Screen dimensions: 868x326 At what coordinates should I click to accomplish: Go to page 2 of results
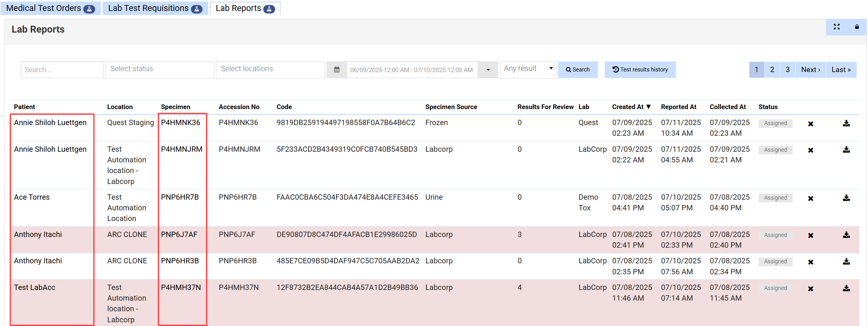point(772,70)
